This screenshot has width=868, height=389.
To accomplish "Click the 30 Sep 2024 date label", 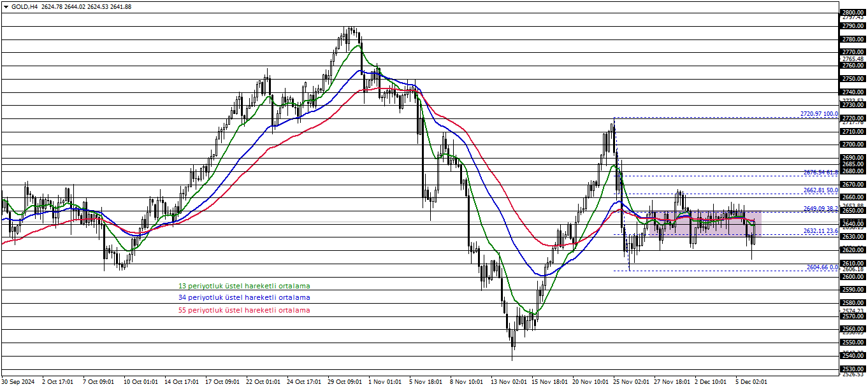I will point(18,382).
